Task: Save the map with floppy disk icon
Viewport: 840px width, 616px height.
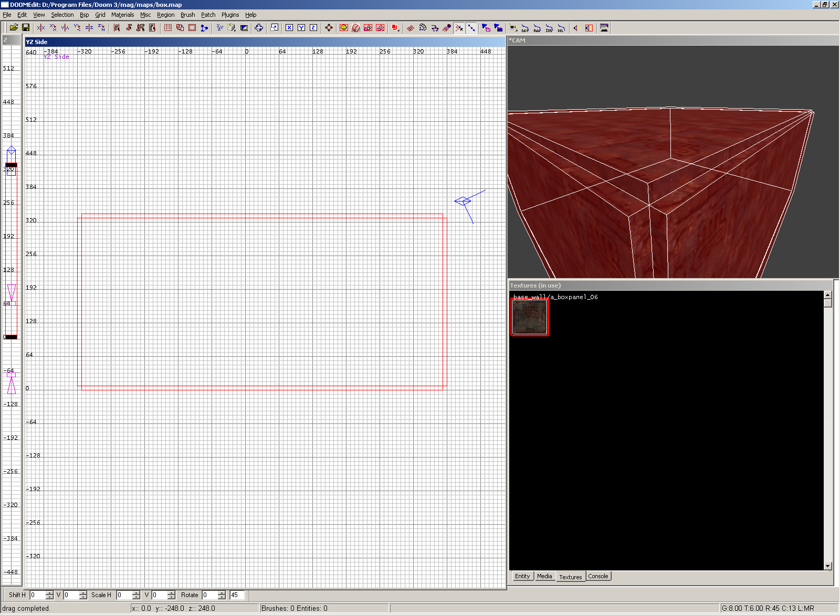Action: coord(25,28)
